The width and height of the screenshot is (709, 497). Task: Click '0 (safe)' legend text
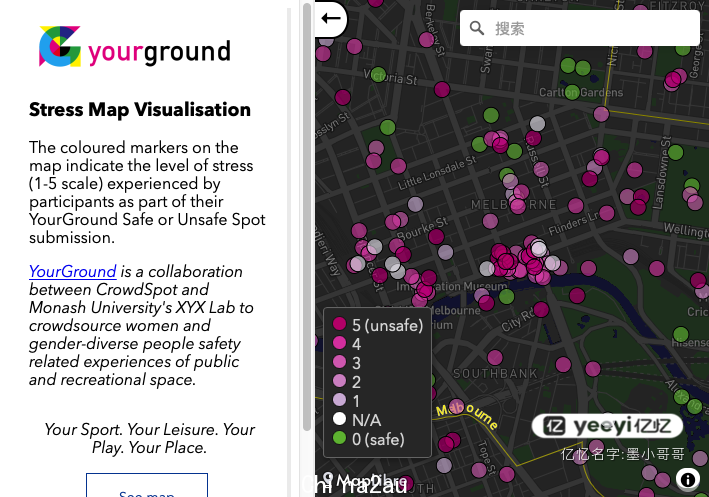378,439
